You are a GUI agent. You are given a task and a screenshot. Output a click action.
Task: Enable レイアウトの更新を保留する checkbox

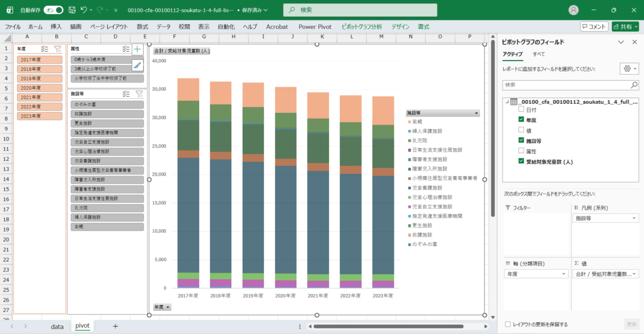click(x=508, y=324)
